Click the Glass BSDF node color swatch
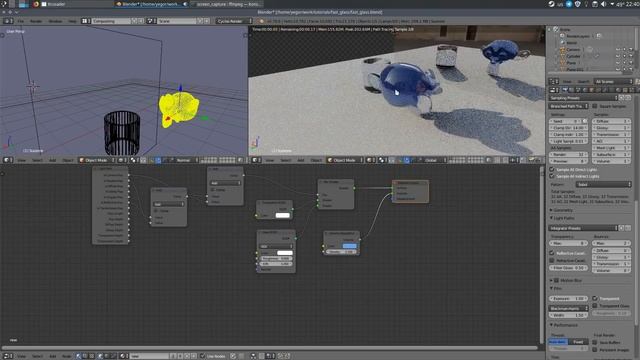The height and width of the screenshot is (360, 640). [284, 253]
